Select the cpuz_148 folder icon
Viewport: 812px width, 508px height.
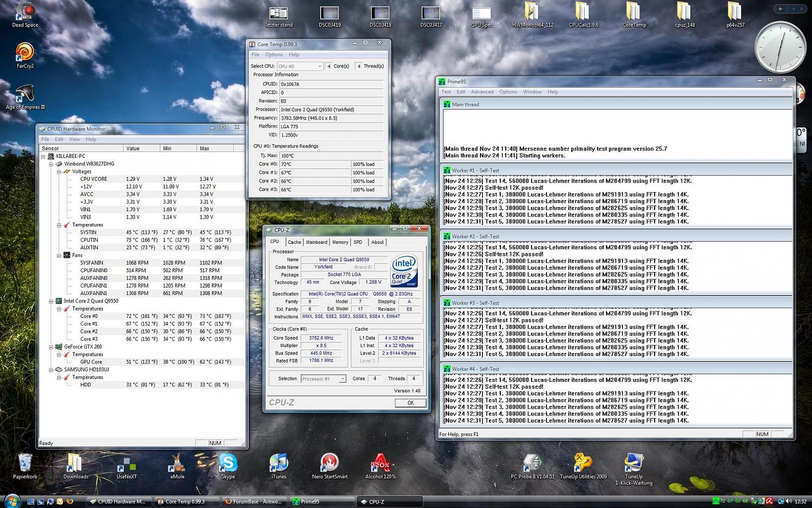coord(685,15)
